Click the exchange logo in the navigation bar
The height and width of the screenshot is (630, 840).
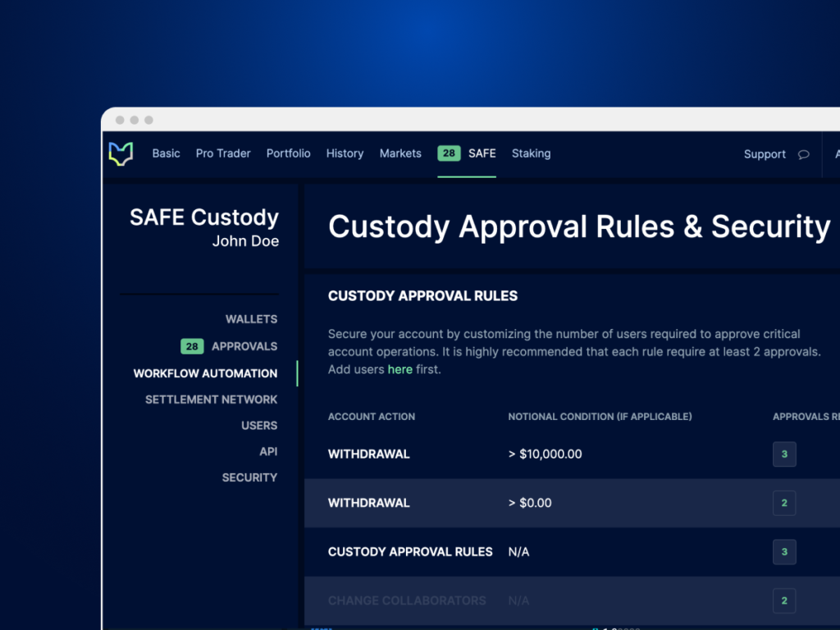(121, 153)
